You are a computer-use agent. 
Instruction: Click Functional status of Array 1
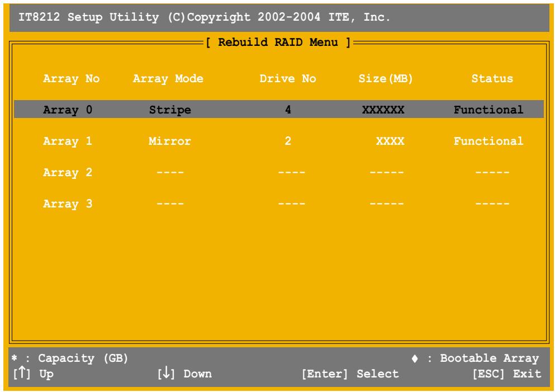(488, 141)
